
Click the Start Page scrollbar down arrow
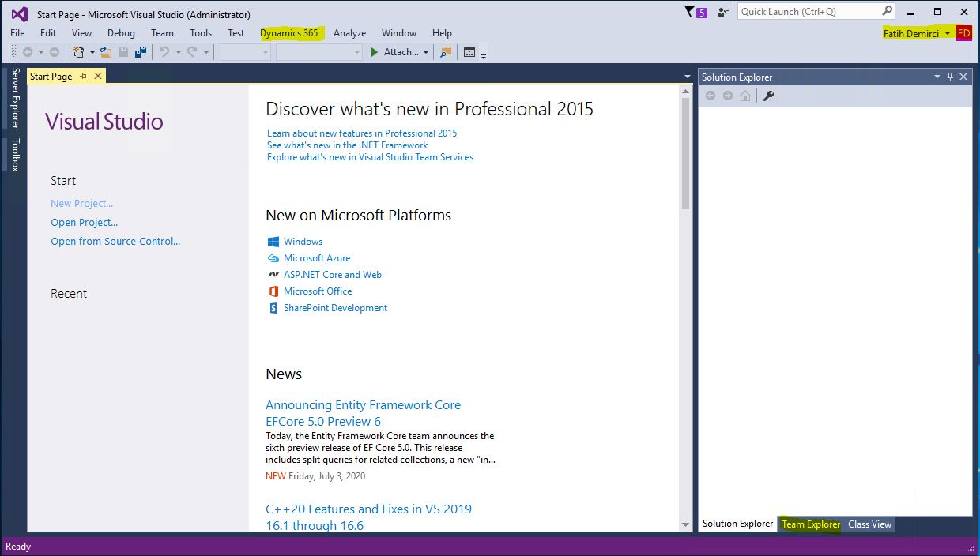pos(685,525)
